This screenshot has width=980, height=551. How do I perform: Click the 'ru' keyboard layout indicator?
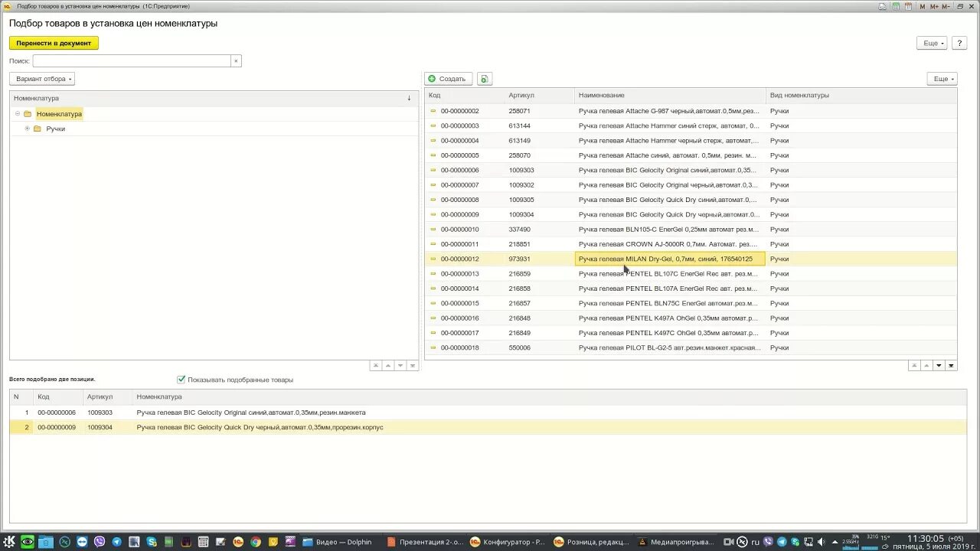[755, 542]
